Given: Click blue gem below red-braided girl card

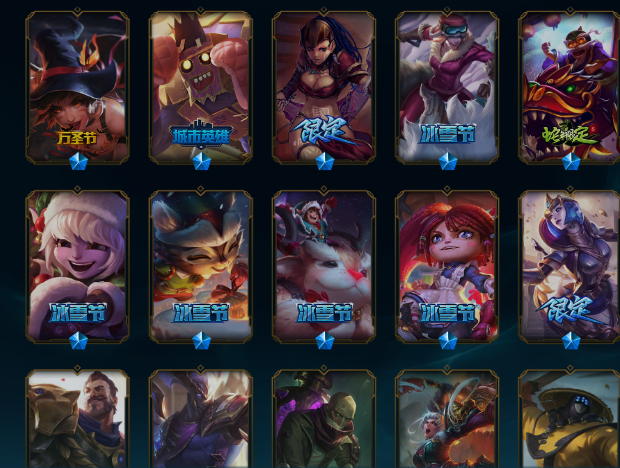Looking at the screenshot, I should [x=448, y=341].
